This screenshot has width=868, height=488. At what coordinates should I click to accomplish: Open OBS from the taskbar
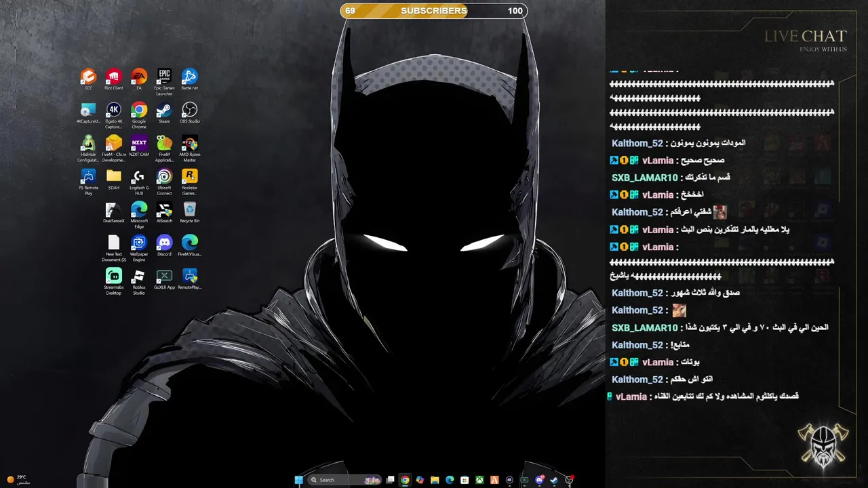click(569, 480)
